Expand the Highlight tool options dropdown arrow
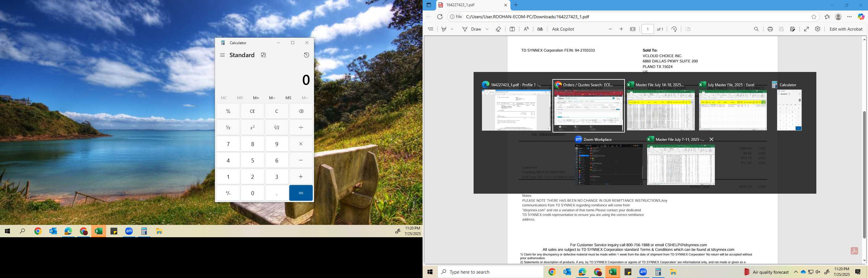The image size is (868, 278). coord(452,29)
